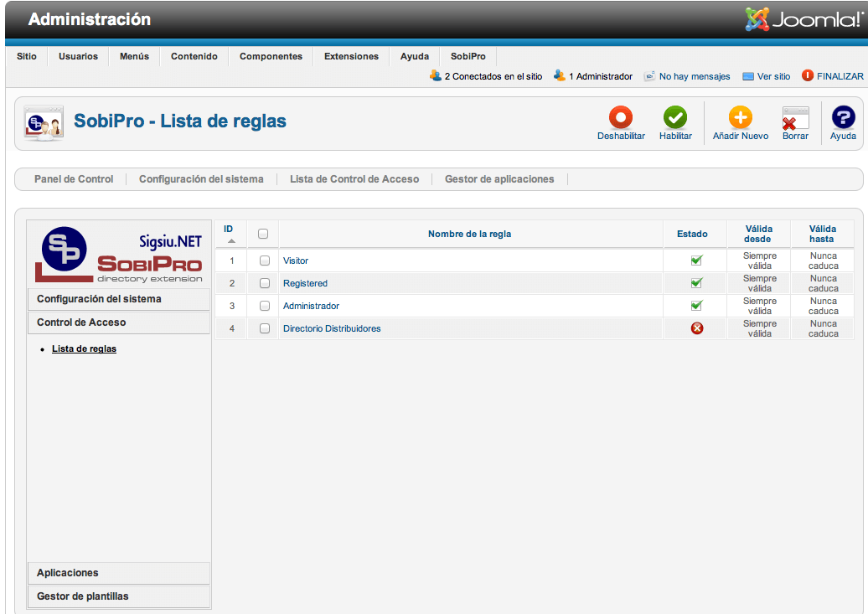The height and width of the screenshot is (614, 868).
Task: Click the Administración header title
Action: [x=90, y=19]
